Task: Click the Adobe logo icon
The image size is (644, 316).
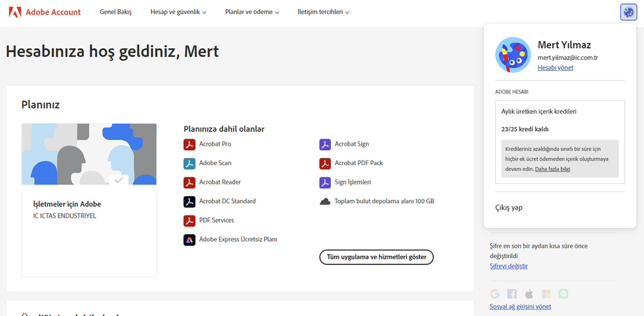Action: click(15, 12)
